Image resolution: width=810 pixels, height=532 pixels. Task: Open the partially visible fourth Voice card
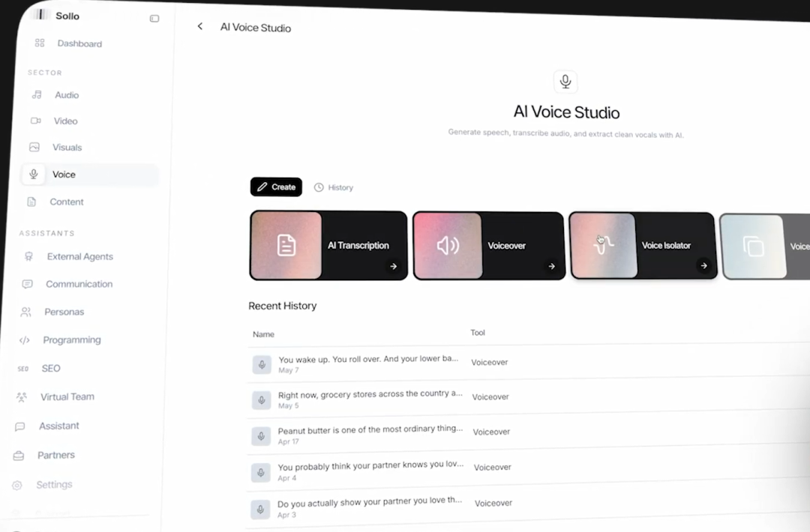pos(764,247)
